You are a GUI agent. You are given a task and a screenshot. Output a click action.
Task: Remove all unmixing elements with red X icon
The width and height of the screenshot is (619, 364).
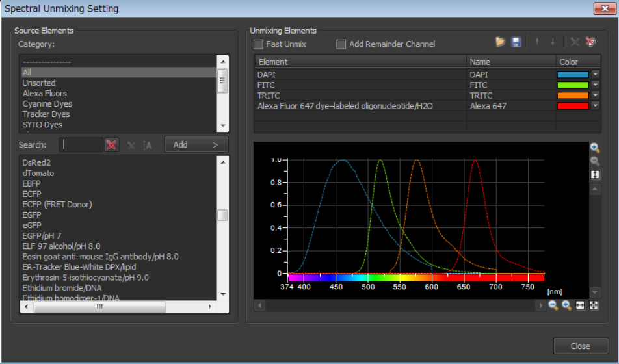point(590,42)
